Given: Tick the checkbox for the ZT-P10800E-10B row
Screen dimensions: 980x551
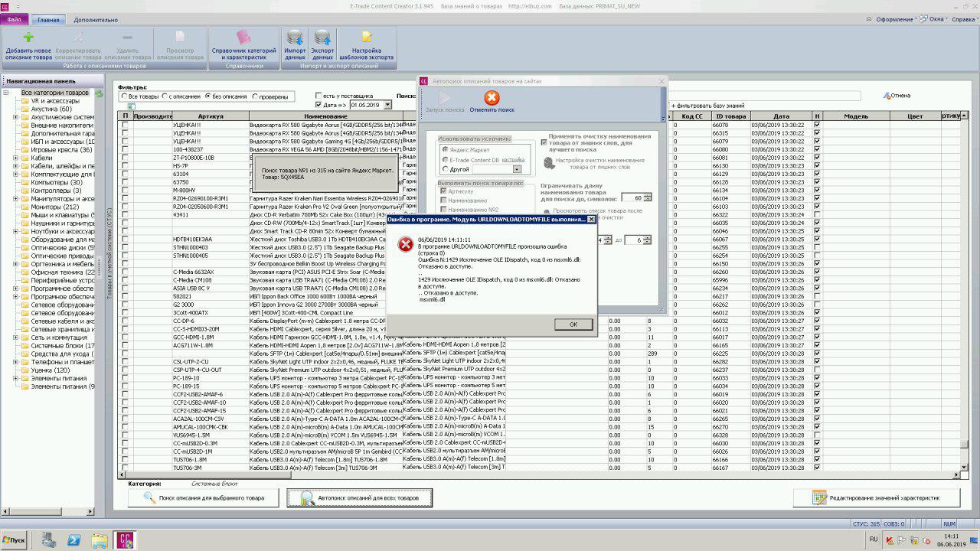Looking at the screenshot, I should [125, 158].
